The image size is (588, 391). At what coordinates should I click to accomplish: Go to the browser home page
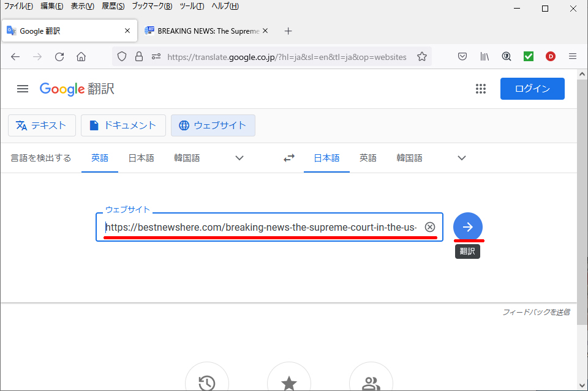(x=81, y=57)
